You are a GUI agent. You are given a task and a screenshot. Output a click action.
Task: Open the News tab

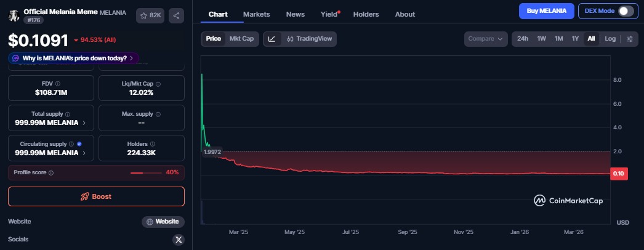[x=296, y=14]
